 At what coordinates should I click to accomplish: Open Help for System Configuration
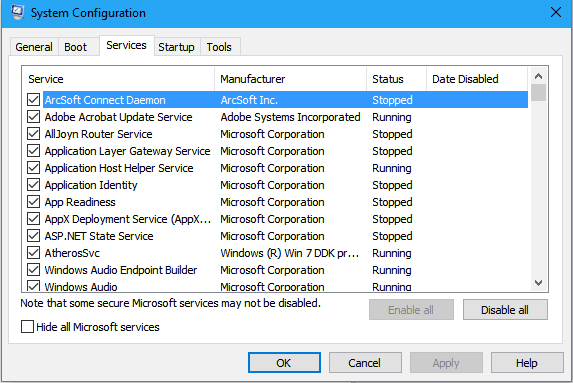tap(527, 363)
